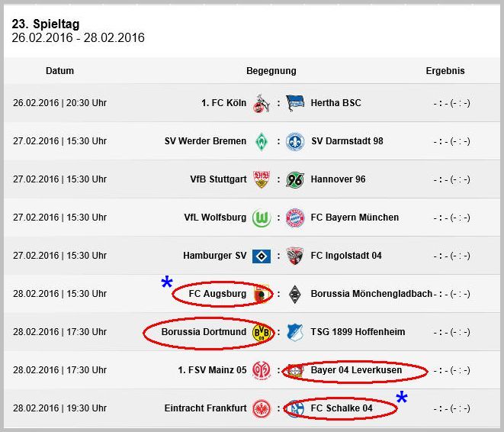
Task: Click the Begegnung column header
Action: [x=271, y=71]
